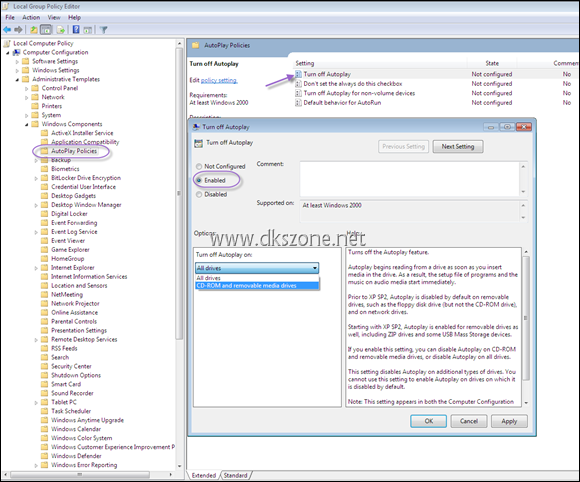This screenshot has width=580, height=482.
Task: Click the Next Setting button
Action: [x=458, y=146]
